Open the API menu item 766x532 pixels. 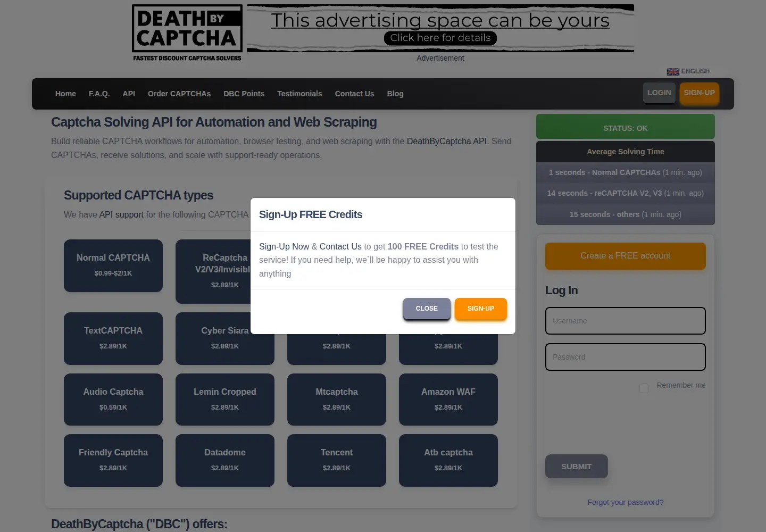[129, 94]
